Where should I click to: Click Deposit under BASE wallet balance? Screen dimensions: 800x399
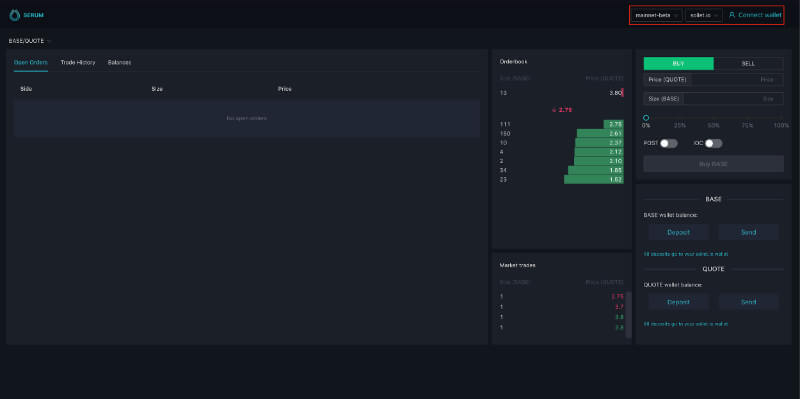tap(679, 232)
